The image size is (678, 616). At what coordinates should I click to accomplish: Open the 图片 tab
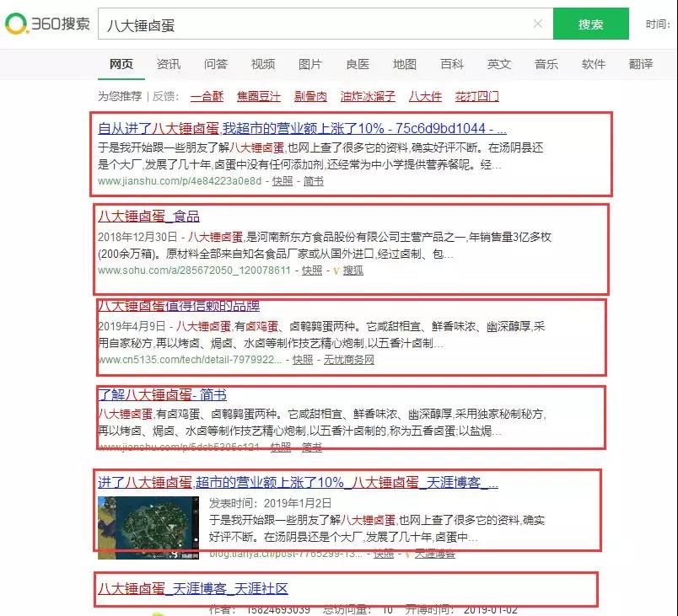click(x=310, y=64)
